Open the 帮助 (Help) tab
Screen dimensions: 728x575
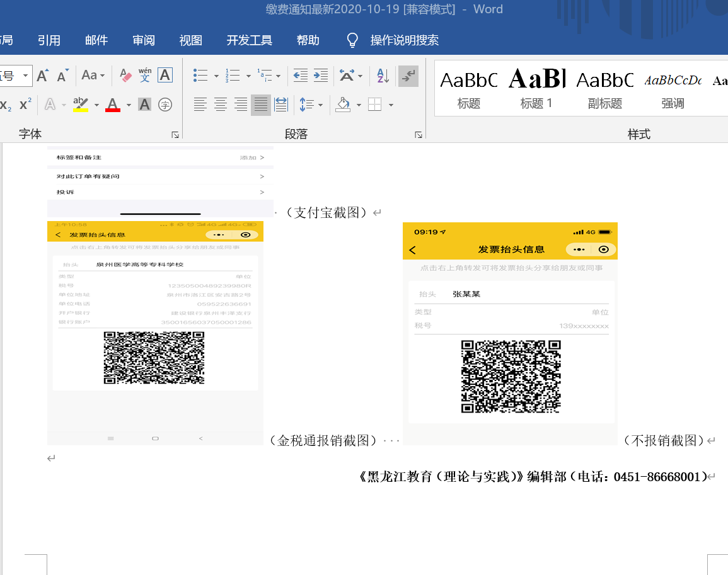pos(308,40)
